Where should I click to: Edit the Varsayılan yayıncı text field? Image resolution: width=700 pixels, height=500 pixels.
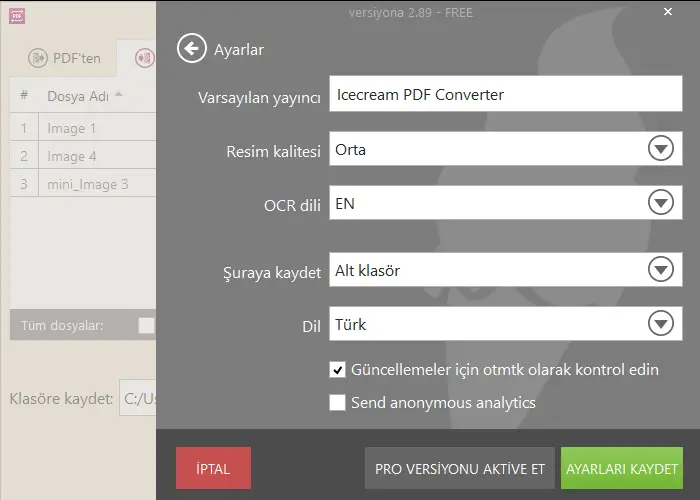506,94
